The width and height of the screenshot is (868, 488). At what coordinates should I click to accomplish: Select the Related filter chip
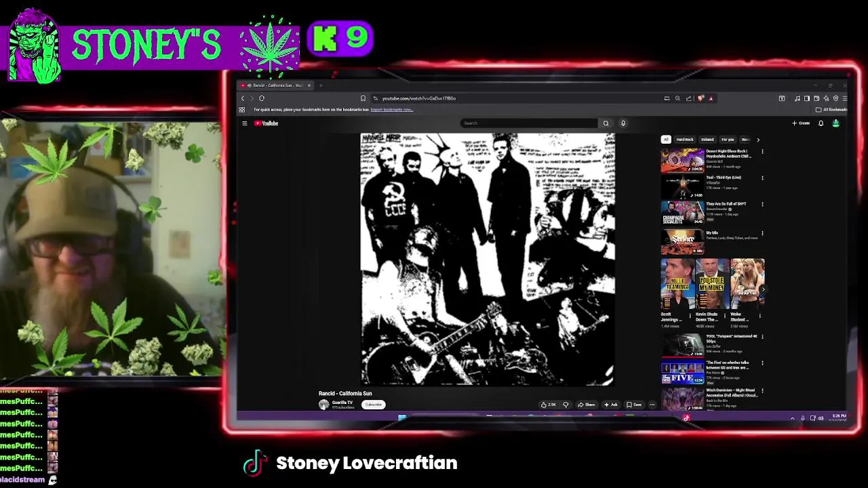click(707, 140)
